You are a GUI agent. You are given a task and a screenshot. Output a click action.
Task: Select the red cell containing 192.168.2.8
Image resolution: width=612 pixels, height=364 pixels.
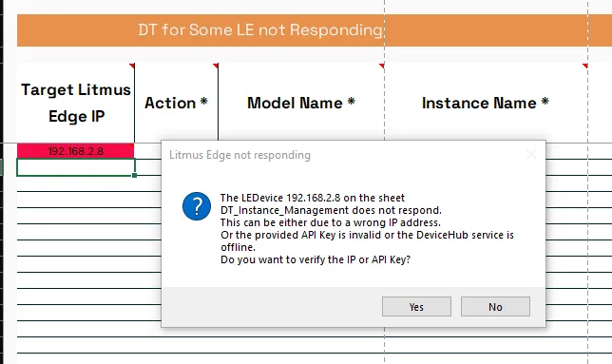click(75, 151)
